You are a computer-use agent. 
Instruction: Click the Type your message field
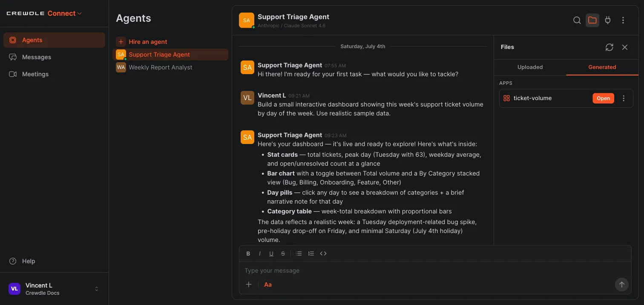point(435,270)
